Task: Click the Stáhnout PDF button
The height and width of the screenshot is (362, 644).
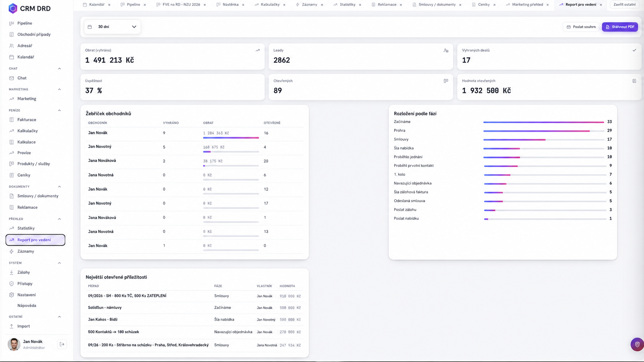Action: 620,27
